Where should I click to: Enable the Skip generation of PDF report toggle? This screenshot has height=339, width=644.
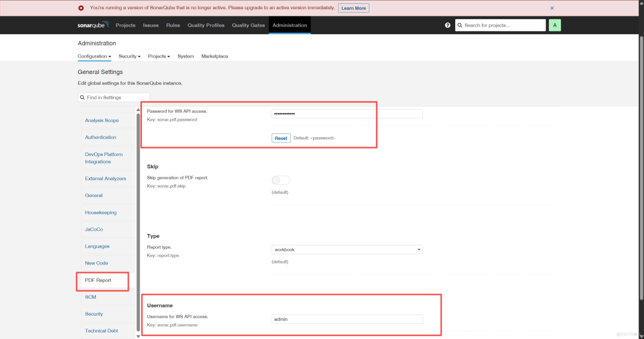coord(281,180)
